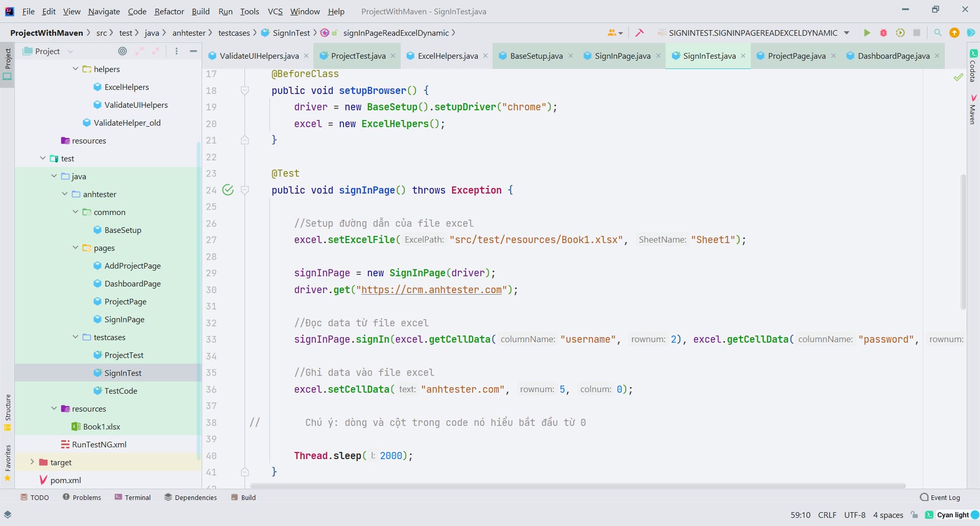
Task: Collapse the helpers folder
Action: pyautogui.click(x=76, y=68)
